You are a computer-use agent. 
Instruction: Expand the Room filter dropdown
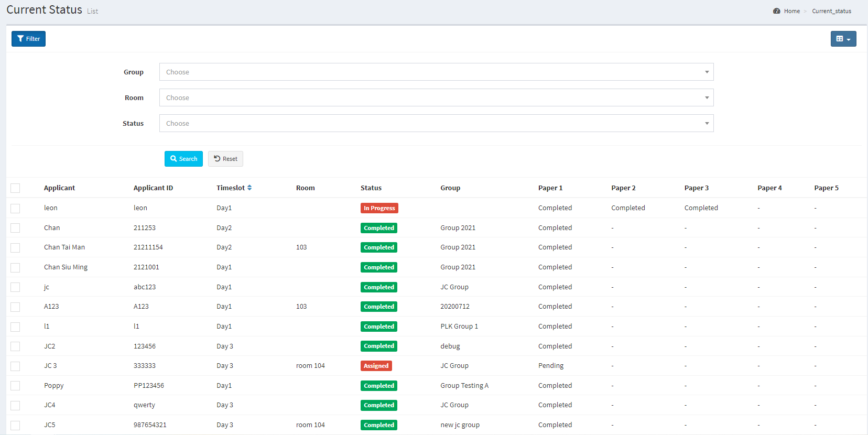(x=436, y=97)
